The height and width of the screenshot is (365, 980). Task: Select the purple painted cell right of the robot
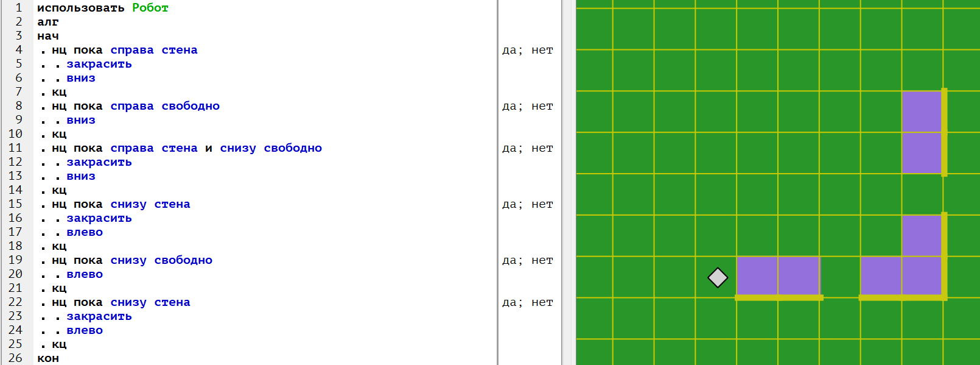pos(757,277)
